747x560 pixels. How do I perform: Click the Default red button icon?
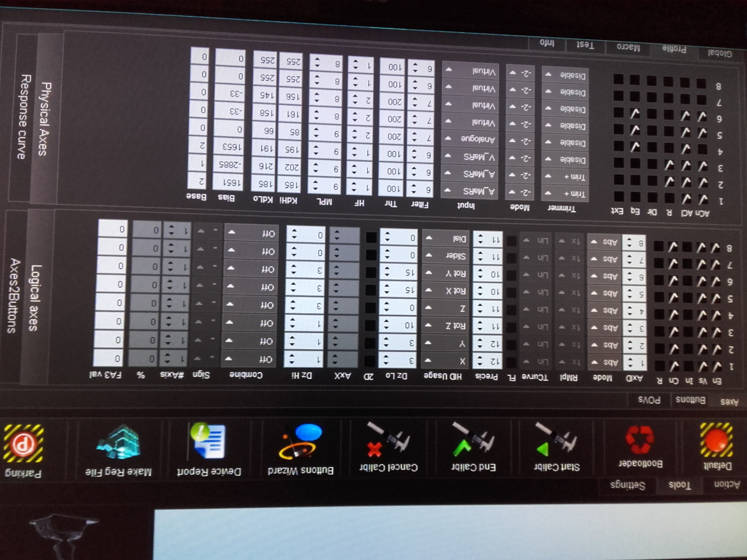click(717, 441)
